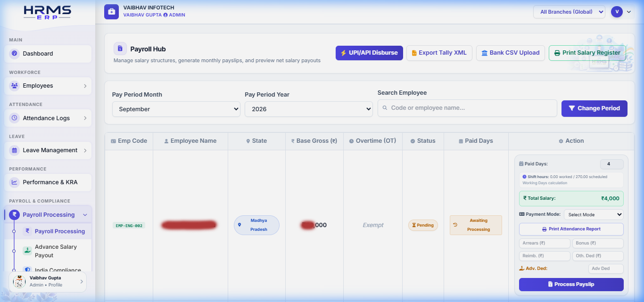Click the State column header
The width and height of the screenshot is (644, 302).
(x=256, y=141)
